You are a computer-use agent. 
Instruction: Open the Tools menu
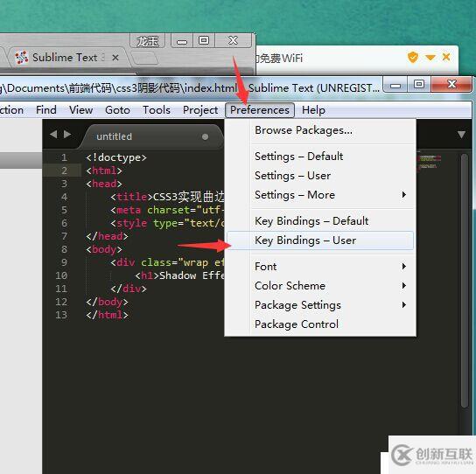click(x=157, y=110)
